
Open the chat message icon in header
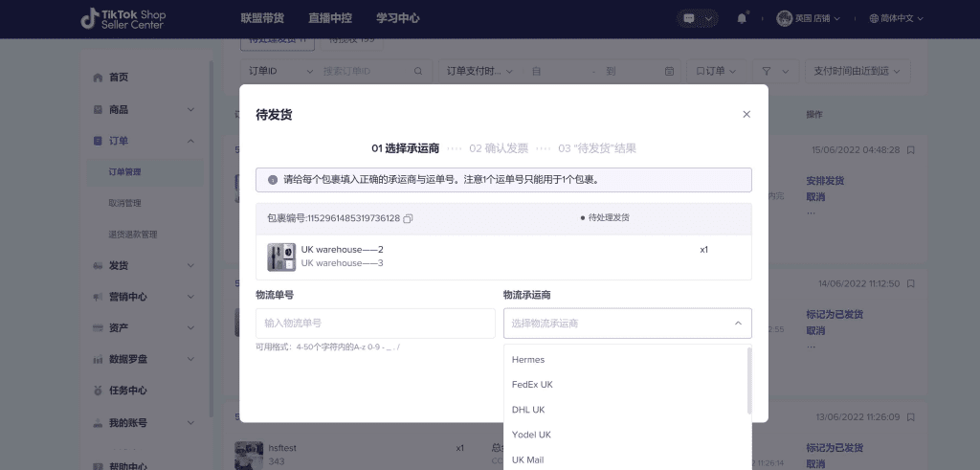click(689, 19)
